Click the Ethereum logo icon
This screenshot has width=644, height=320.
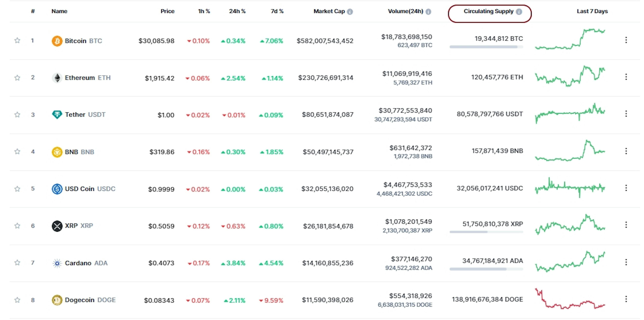click(57, 78)
